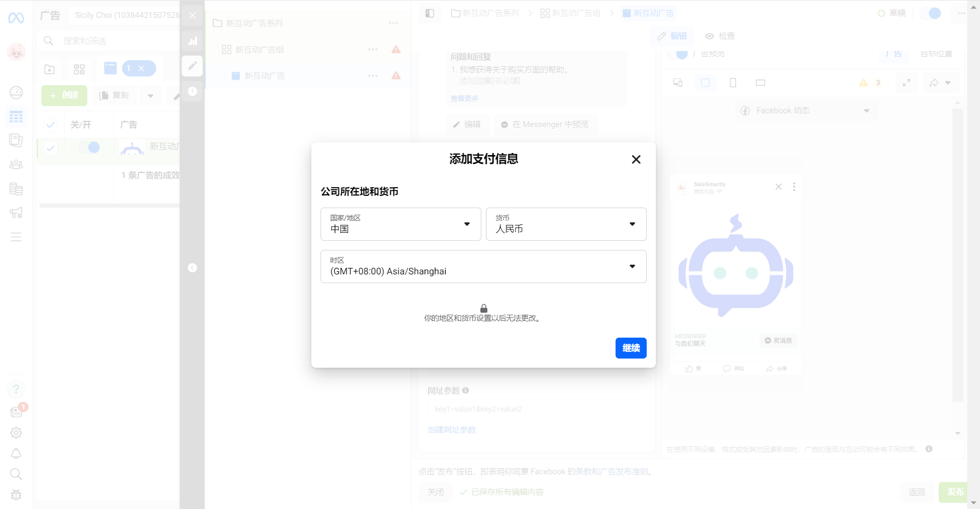This screenshot has height=509, width=980.
Task: Click the share arrow icon above the preview
Action: 934,83
